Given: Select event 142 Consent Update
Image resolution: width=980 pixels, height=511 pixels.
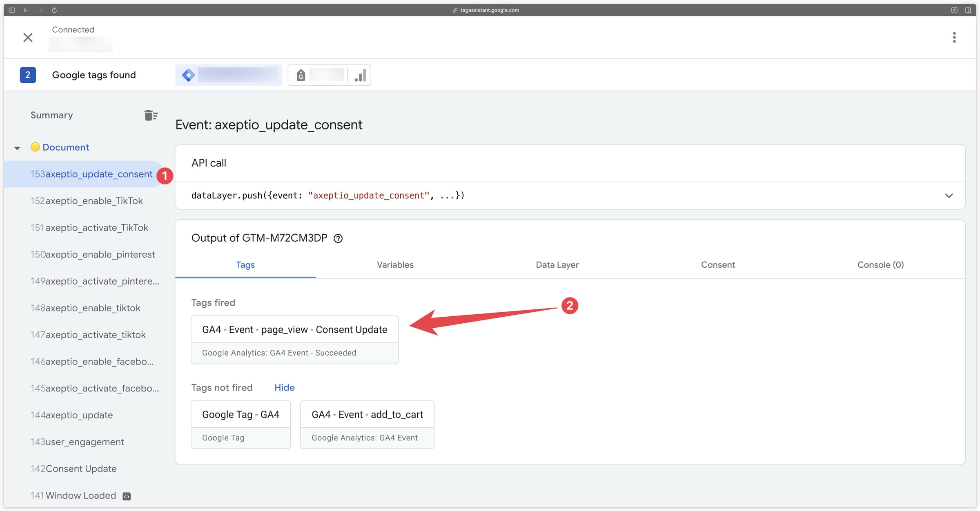Looking at the screenshot, I should [x=73, y=469].
